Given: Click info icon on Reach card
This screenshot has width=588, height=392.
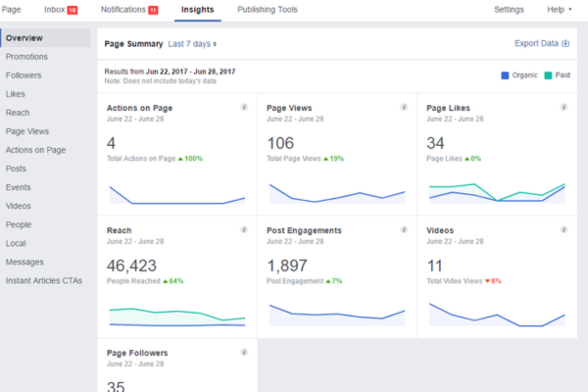Looking at the screenshot, I should (x=244, y=229).
